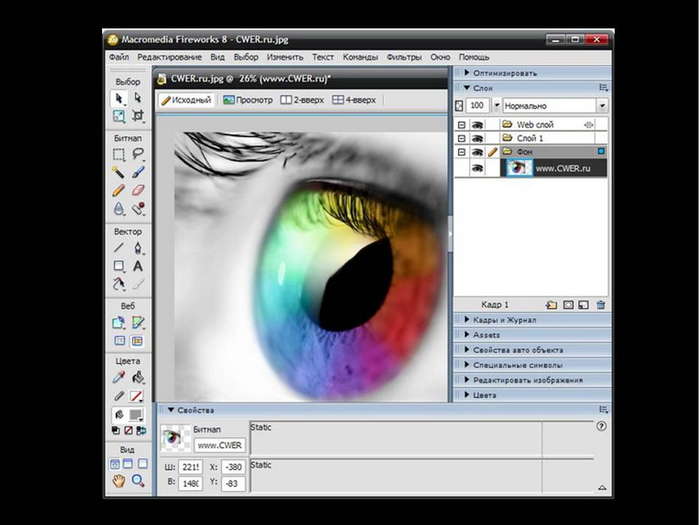Collapse the Слой 1 layer box
This screenshot has height=525, width=700.
[462, 139]
